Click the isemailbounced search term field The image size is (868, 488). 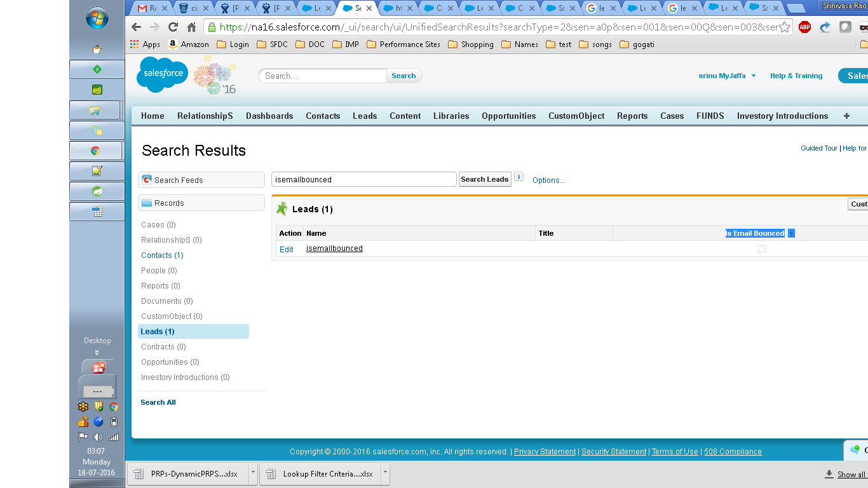coord(364,179)
